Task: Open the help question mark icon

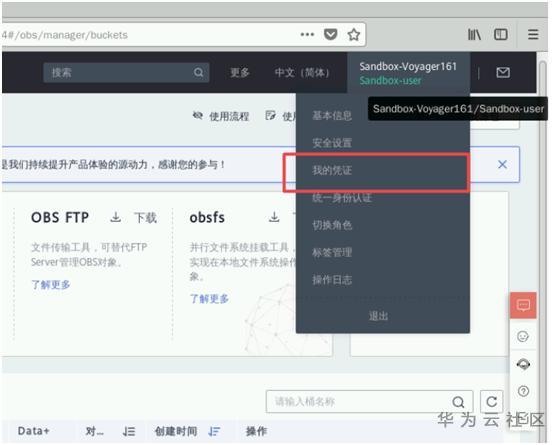Action: click(523, 392)
